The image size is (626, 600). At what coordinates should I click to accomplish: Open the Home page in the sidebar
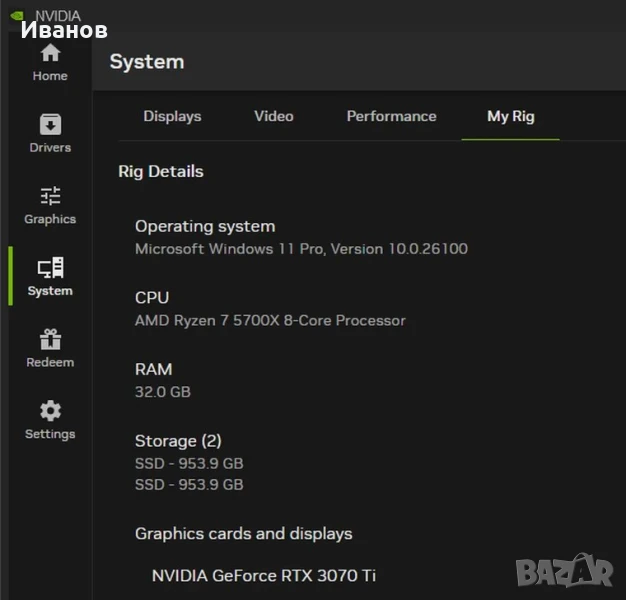[x=50, y=63]
